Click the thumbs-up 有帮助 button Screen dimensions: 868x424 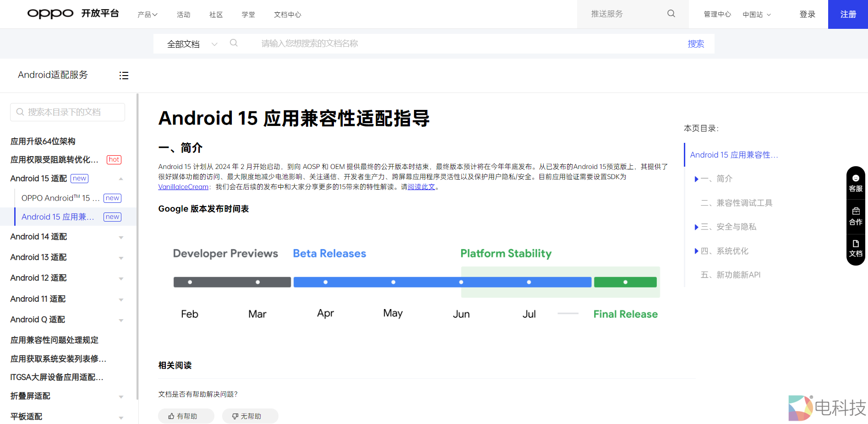186,416
